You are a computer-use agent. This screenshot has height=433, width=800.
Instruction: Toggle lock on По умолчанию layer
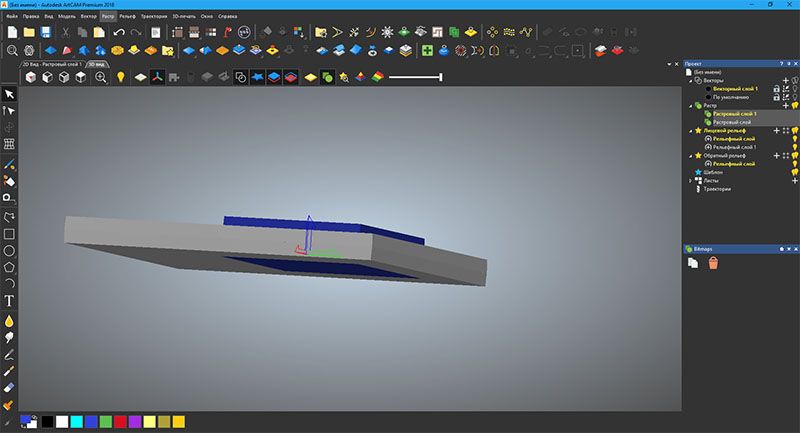[777, 97]
